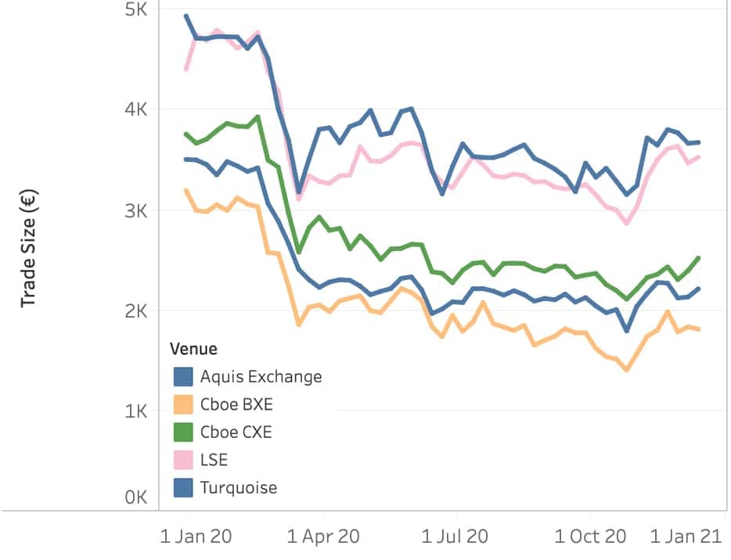The width and height of the screenshot is (731, 560).
Task: Highlight the Aquis Exchange legend label
Action: pos(261,376)
